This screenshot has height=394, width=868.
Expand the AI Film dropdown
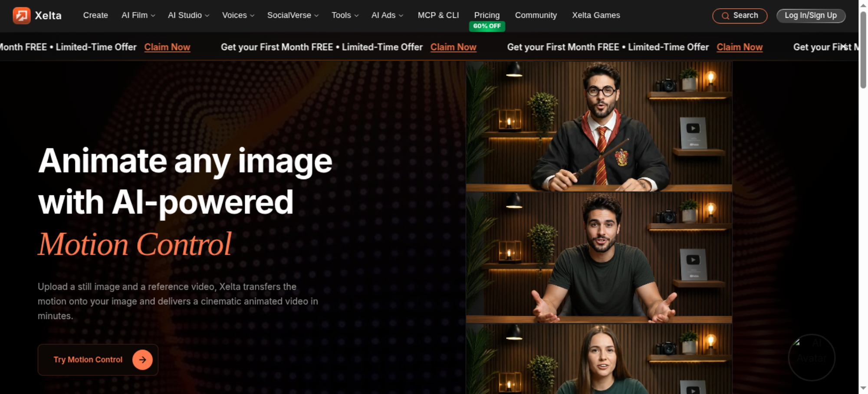[x=138, y=15]
